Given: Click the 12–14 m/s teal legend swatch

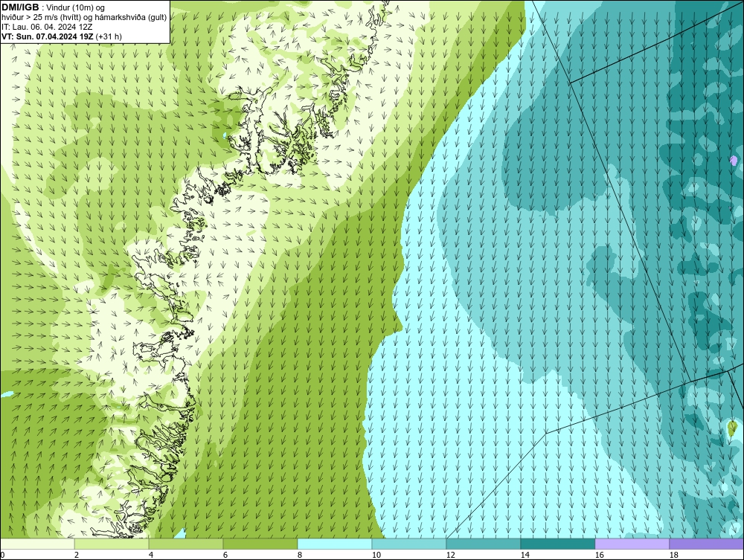Looking at the screenshot, I should click(483, 544).
